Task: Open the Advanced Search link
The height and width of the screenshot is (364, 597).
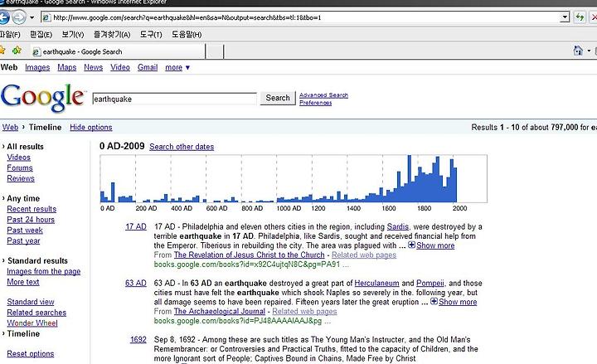Action: tap(323, 95)
